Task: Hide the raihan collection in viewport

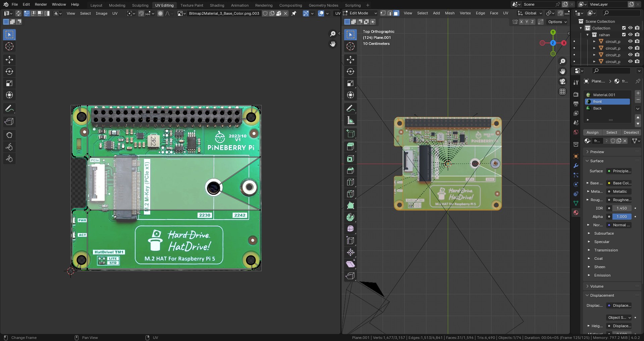Action: click(x=630, y=35)
